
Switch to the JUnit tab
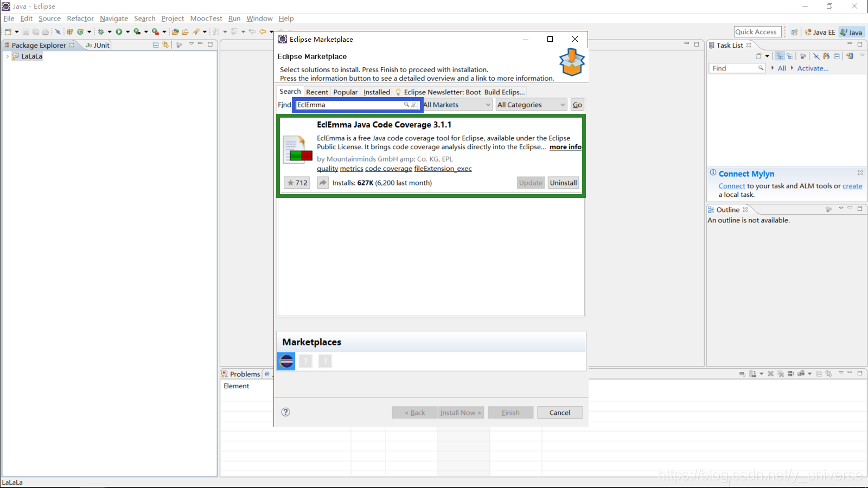(x=98, y=45)
